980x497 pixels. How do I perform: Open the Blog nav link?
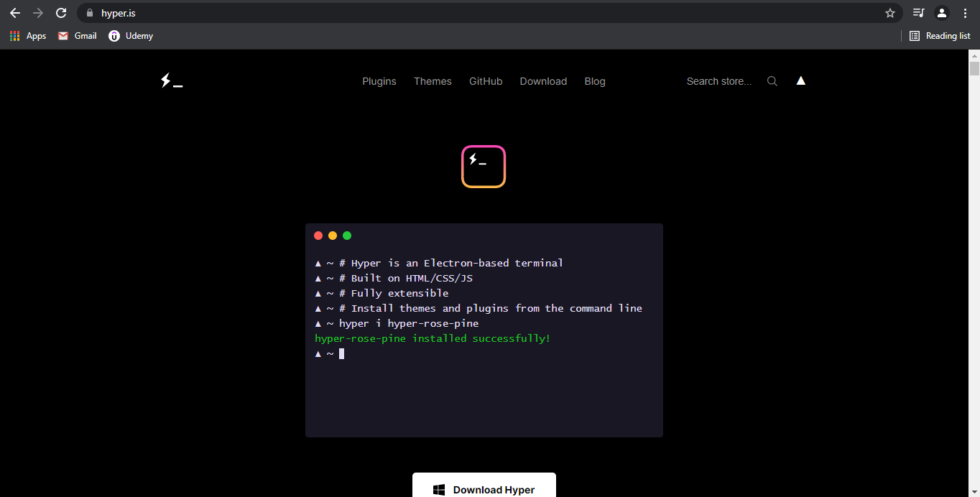595,81
